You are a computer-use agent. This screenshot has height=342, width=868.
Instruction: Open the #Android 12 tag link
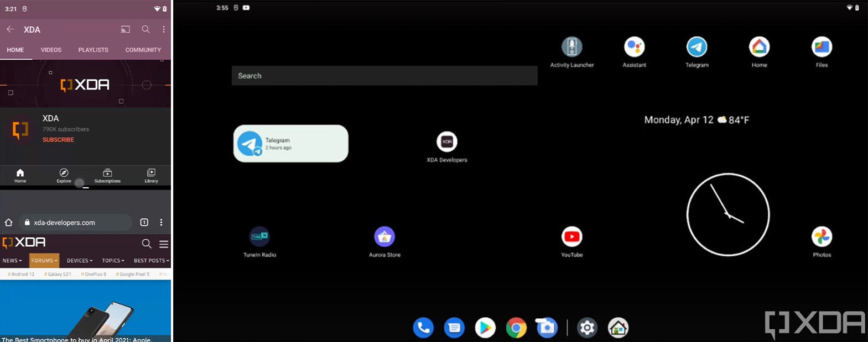[x=21, y=274]
